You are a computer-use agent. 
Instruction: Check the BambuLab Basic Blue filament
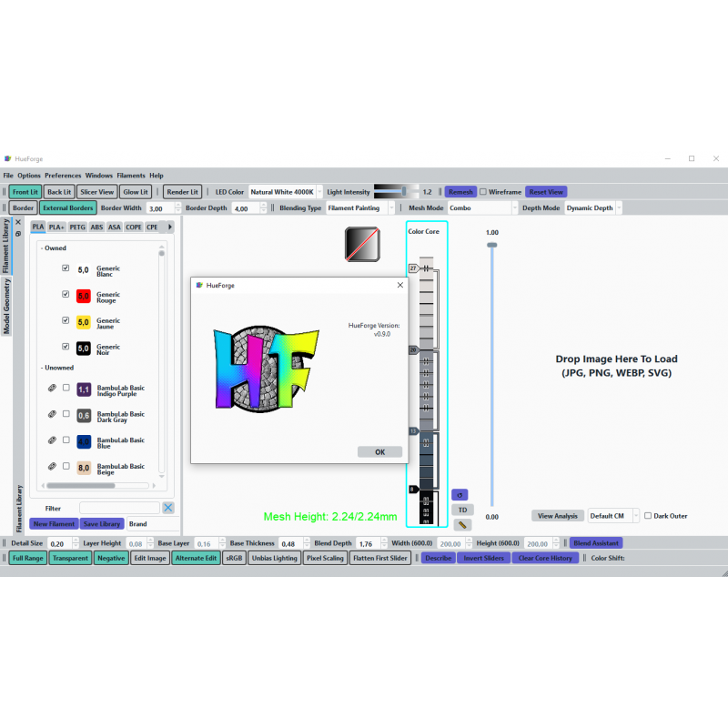click(x=66, y=440)
